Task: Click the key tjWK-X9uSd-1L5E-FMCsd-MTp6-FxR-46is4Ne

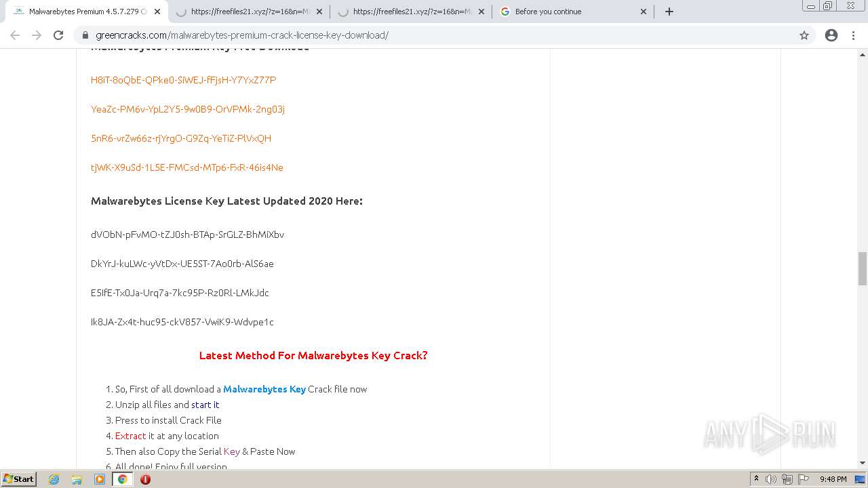Action: point(187,167)
